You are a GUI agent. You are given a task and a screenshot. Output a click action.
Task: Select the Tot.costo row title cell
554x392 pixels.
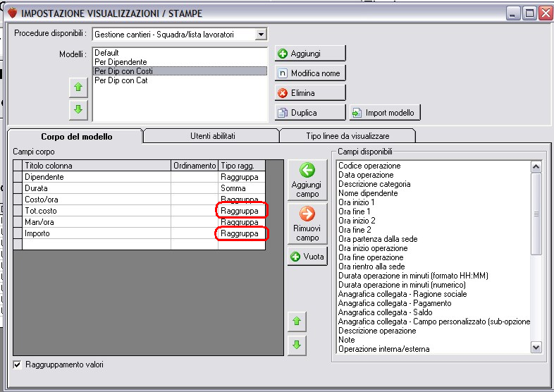[97, 211]
